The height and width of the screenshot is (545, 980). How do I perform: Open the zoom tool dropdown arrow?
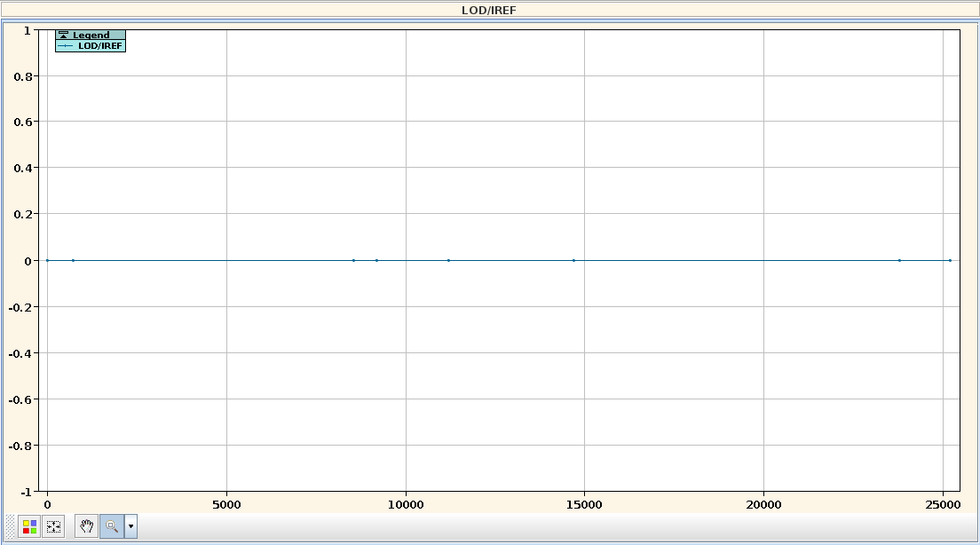(131, 526)
